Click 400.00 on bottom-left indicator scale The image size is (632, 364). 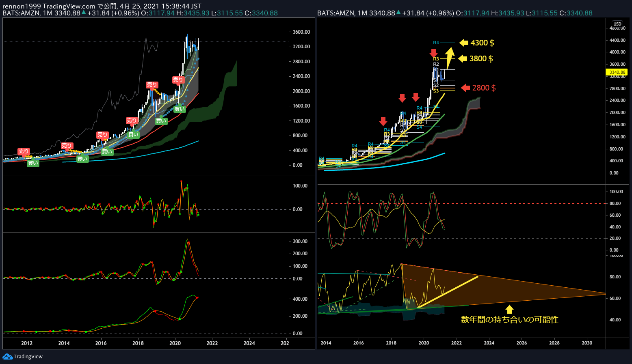click(x=300, y=299)
